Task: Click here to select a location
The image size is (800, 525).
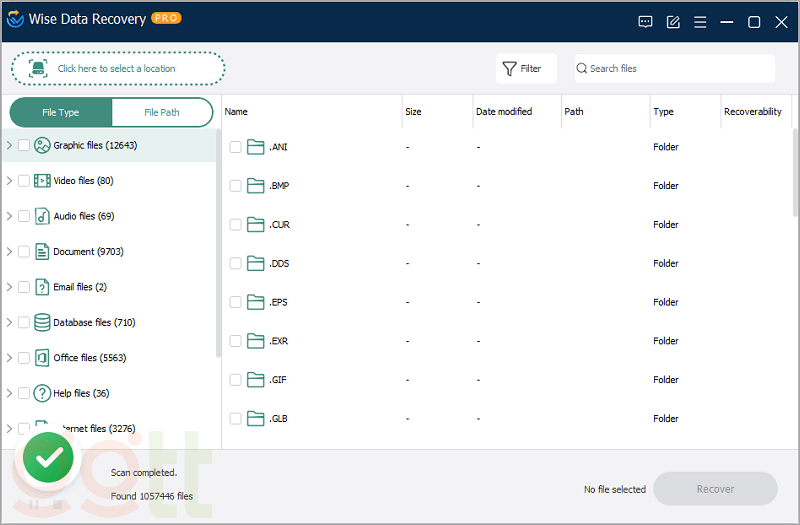Action: (x=118, y=69)
